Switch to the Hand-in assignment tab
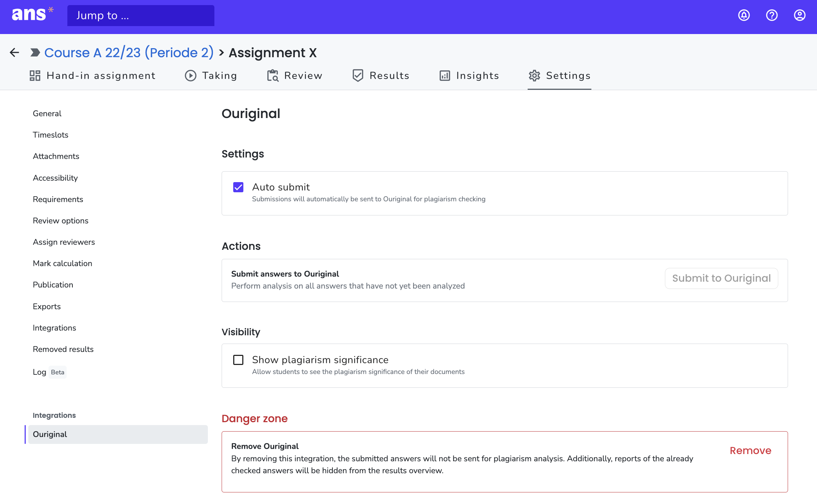The width and height of the screenshot is (817, 504). 92,75
